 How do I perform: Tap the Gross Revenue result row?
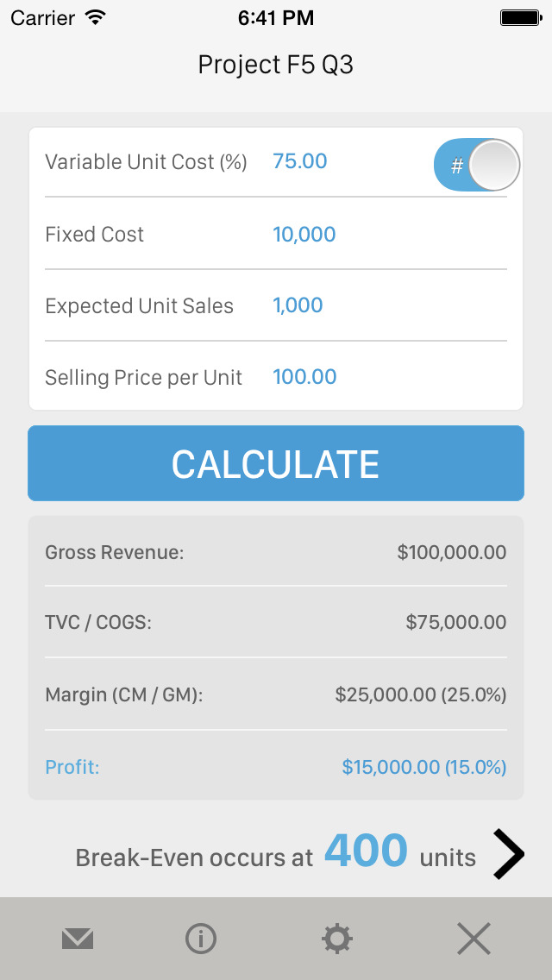[276, 552]
